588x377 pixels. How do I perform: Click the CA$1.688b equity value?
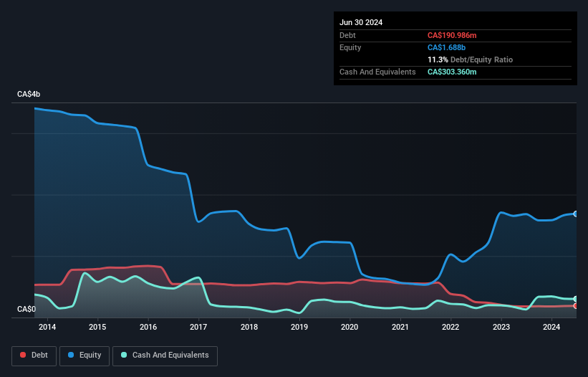click(x=446, y=47)
